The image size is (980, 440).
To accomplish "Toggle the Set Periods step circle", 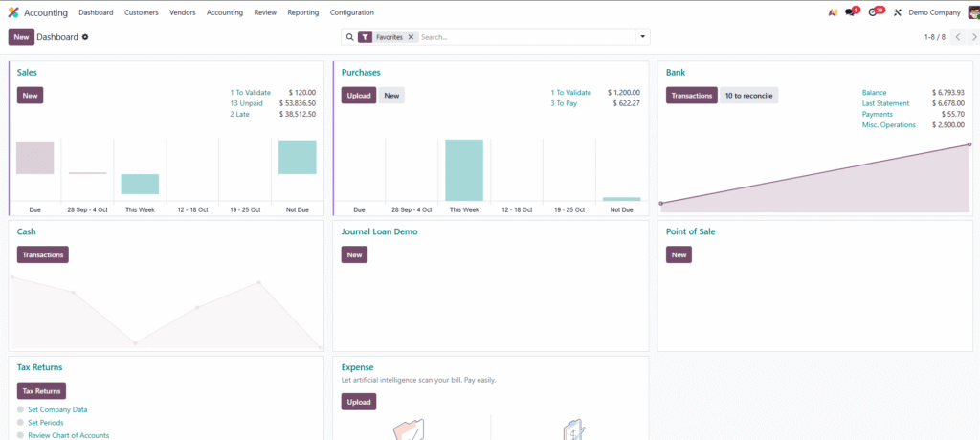I will click(20, 423).
